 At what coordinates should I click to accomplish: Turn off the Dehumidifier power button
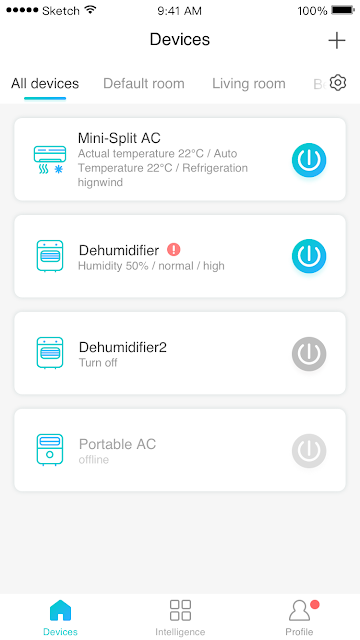pos(309,256)
